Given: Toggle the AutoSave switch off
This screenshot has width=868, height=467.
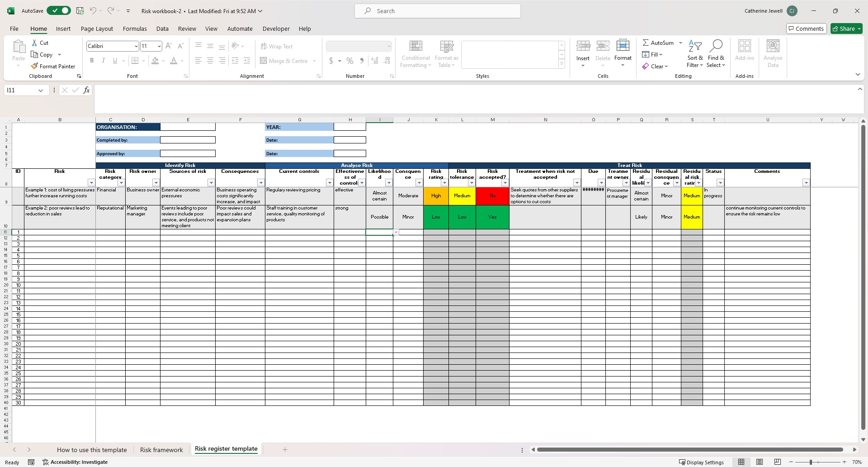Looking at the screenshot, I should pos(59,11).
